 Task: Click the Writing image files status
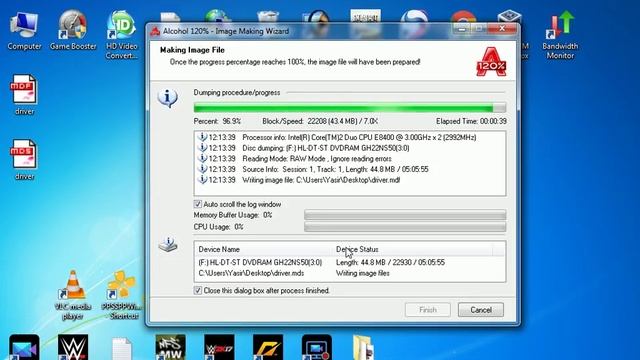(x=363, y=273)
